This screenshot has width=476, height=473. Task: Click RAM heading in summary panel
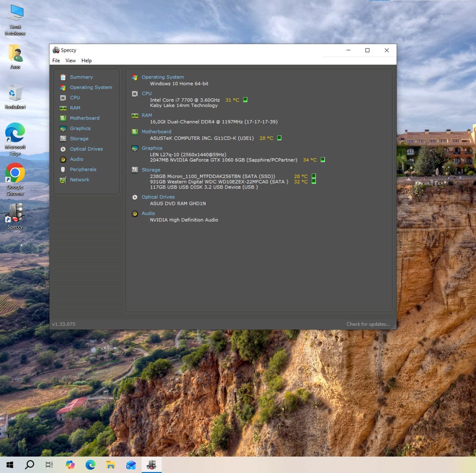[147, 116]
